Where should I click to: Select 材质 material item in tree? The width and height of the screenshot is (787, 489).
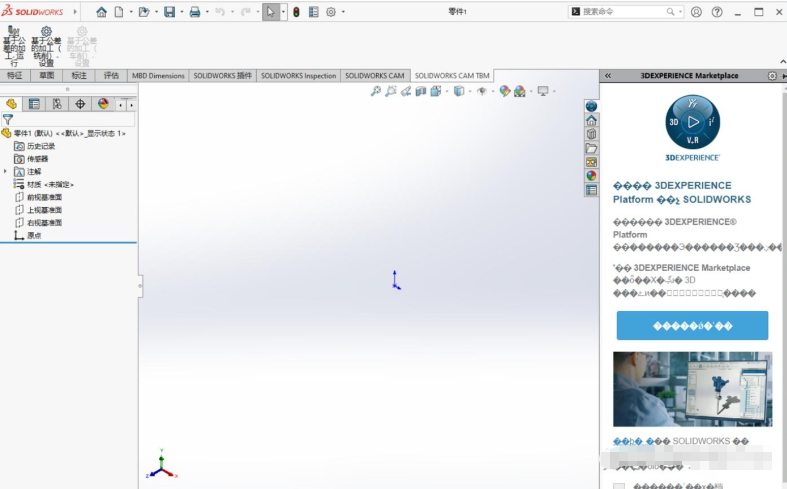click(x=44, y=184)
